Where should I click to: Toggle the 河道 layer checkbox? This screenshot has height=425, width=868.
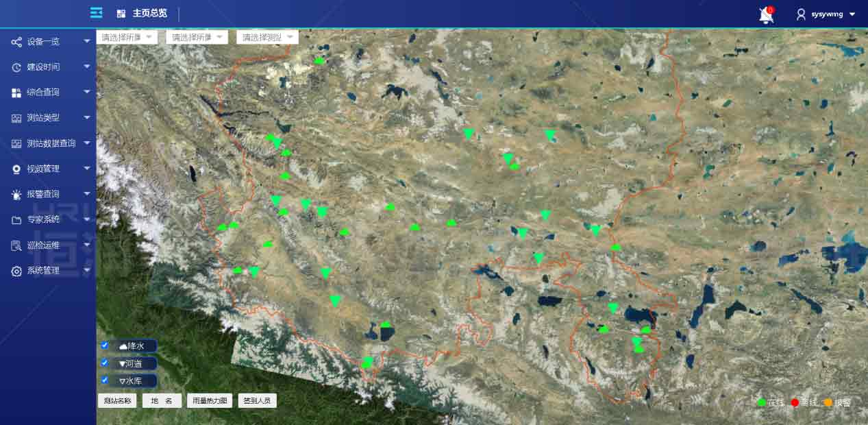[x=105, y=363]
